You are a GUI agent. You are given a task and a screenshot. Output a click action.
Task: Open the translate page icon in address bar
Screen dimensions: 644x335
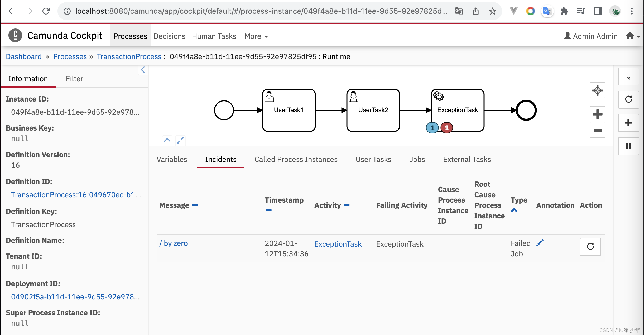click(459, 11)
